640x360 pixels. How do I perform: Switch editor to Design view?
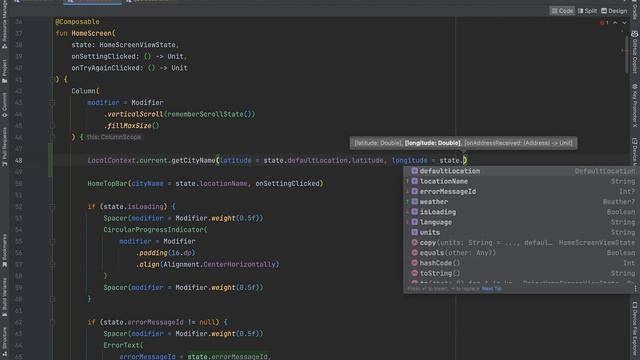(x=614, y=11)
